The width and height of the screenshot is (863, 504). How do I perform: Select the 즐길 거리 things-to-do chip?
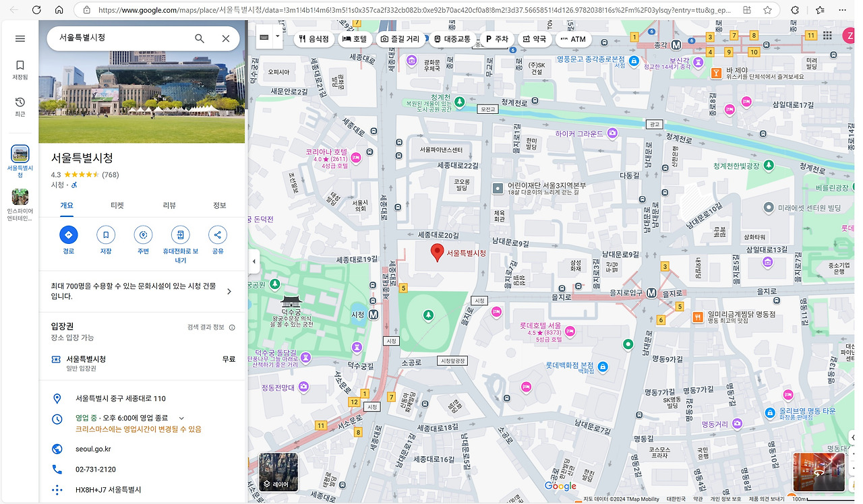[x=400, y=39]
